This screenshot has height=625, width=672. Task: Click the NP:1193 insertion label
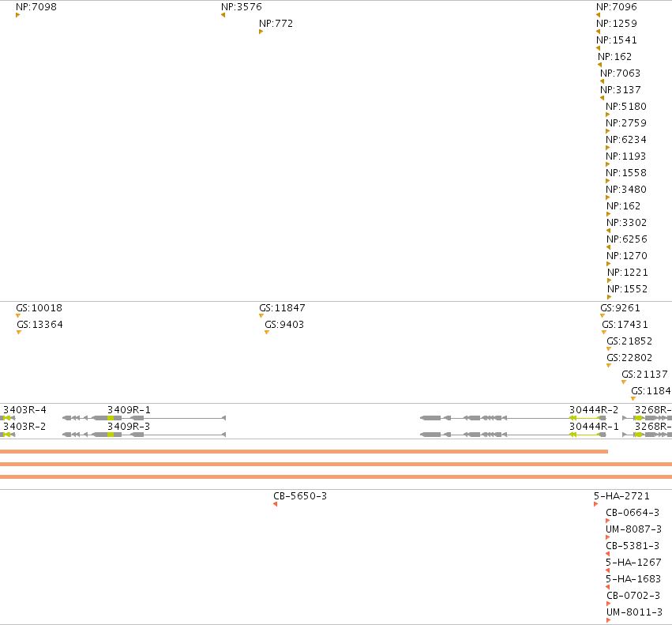point(625,156)
